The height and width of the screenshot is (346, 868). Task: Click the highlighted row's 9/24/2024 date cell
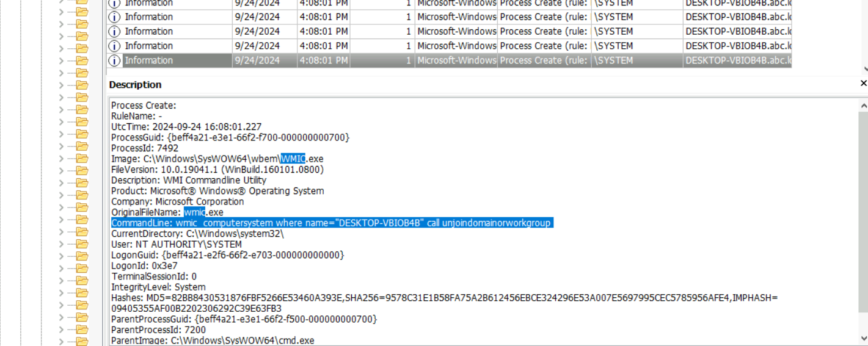click(x=257, y=60)
